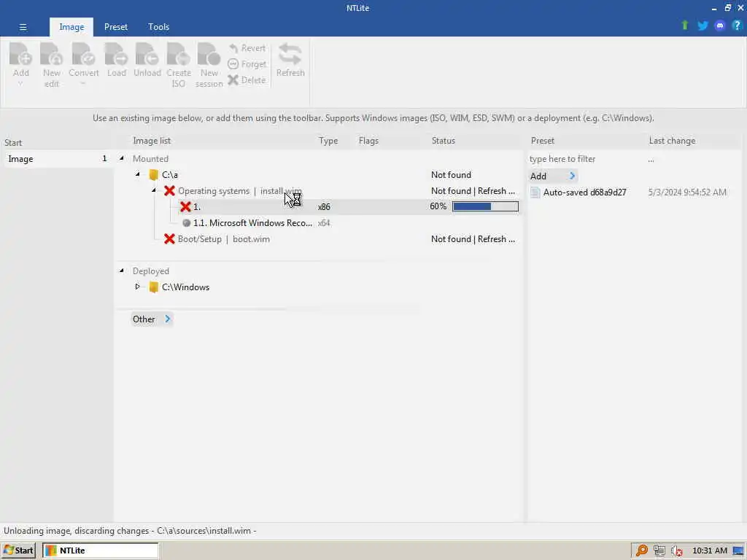Open the Windows Start button

pyautogui.click(x=18, y=551)
